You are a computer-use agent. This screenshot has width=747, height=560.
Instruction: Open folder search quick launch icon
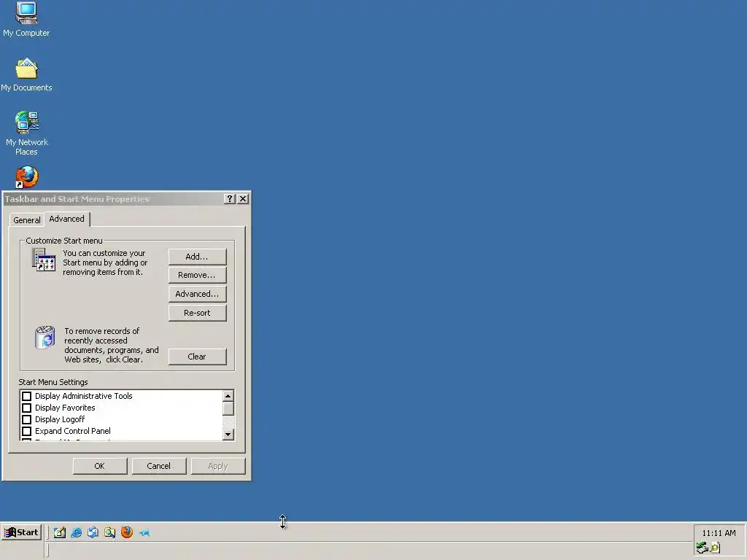(109, 532)
